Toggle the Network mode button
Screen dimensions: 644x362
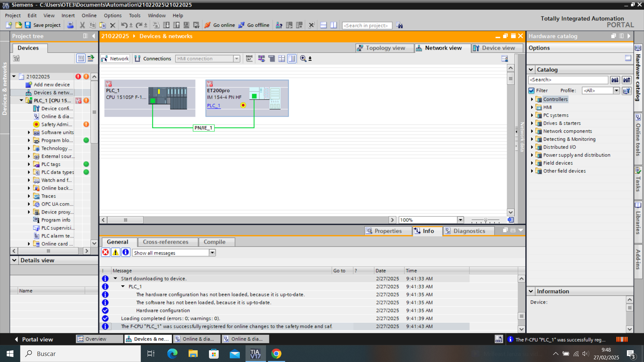pos(115,59)
